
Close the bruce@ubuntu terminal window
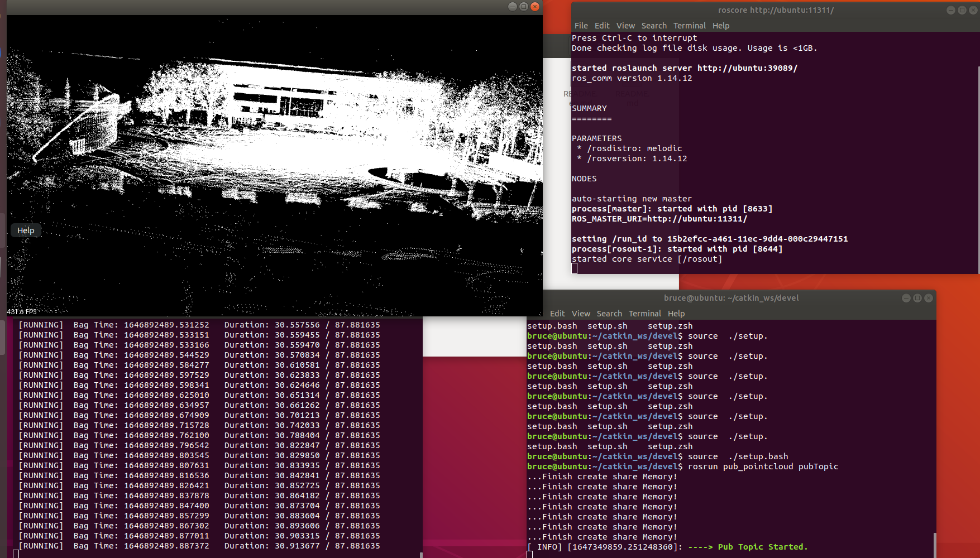click(x=929, y=298)
